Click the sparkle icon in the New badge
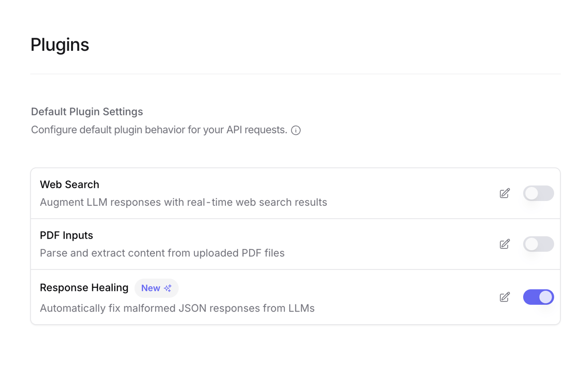Image resolution: width=588 pixels, height=371 pixels. 168,288
